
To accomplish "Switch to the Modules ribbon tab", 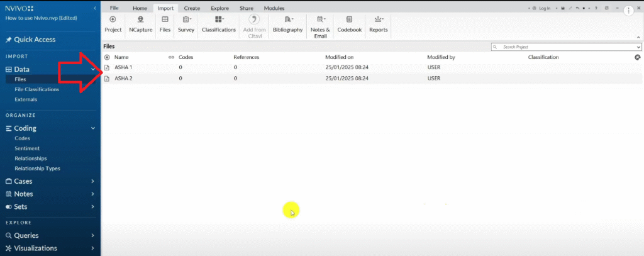I will (x=274, y=8).
